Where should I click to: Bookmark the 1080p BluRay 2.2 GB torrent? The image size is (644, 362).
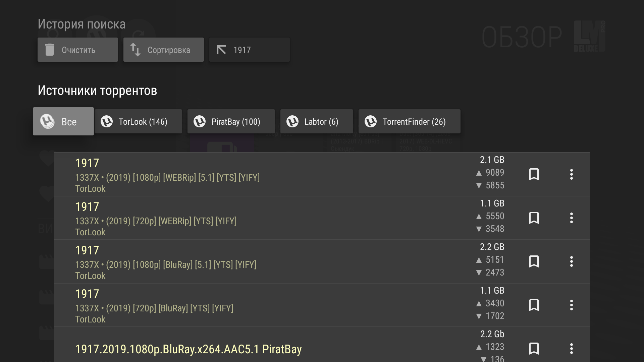[534, 261]
